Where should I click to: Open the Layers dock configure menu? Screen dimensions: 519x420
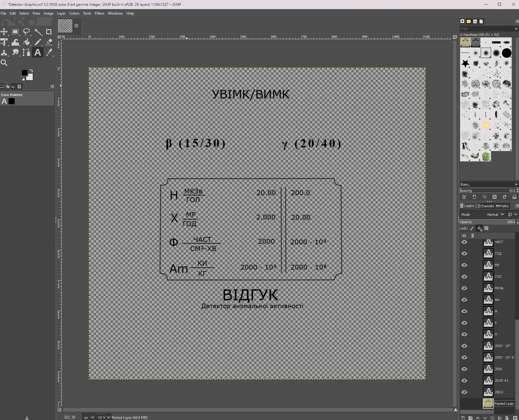pos(517,206)
